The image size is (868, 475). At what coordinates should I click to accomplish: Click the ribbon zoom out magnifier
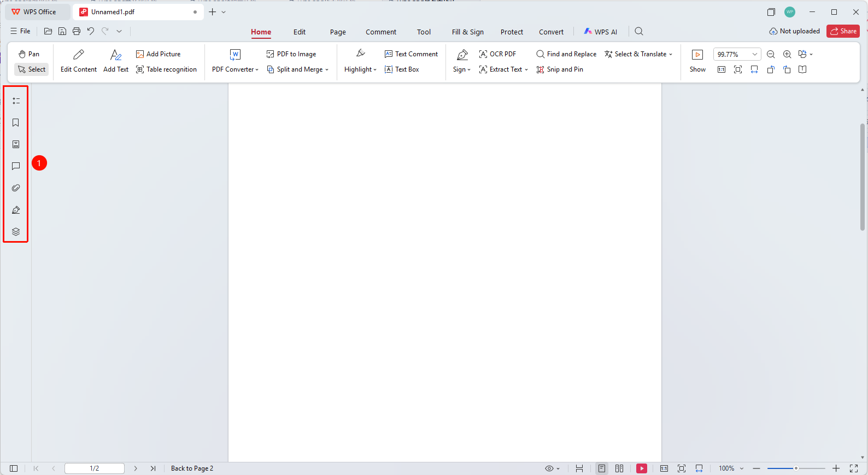pyautogui.click(x=771, y=54)
